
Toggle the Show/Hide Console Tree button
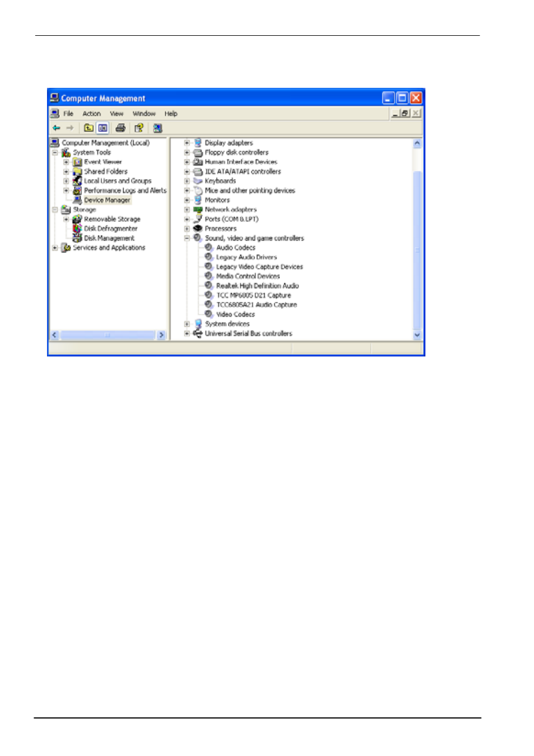coord(102,128)
